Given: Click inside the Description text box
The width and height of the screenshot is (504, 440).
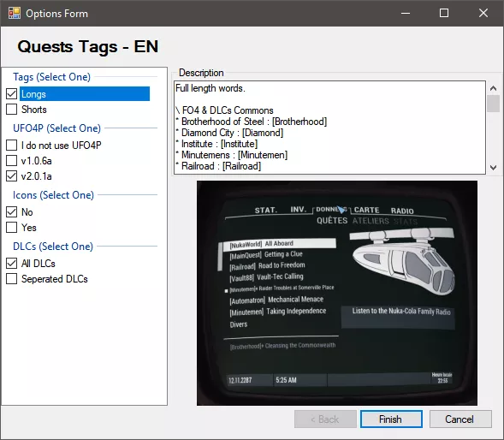Looking at the screenshot, I should point(329,128).
